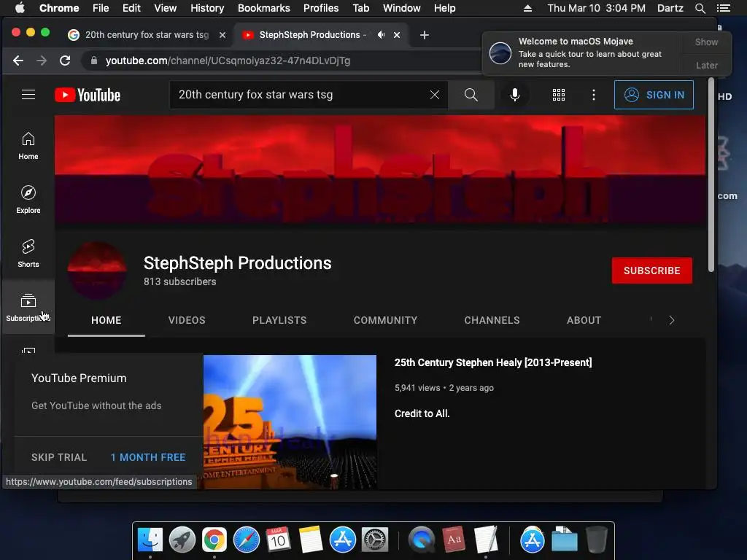Go back in Chrome
Screen dimensions: 747x560
18,61
